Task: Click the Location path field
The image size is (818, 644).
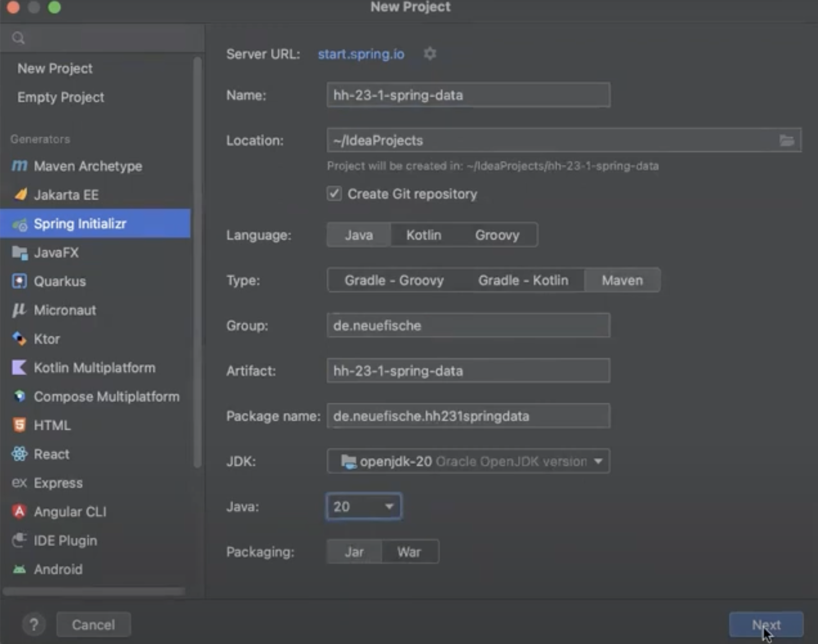Action: 564,140
